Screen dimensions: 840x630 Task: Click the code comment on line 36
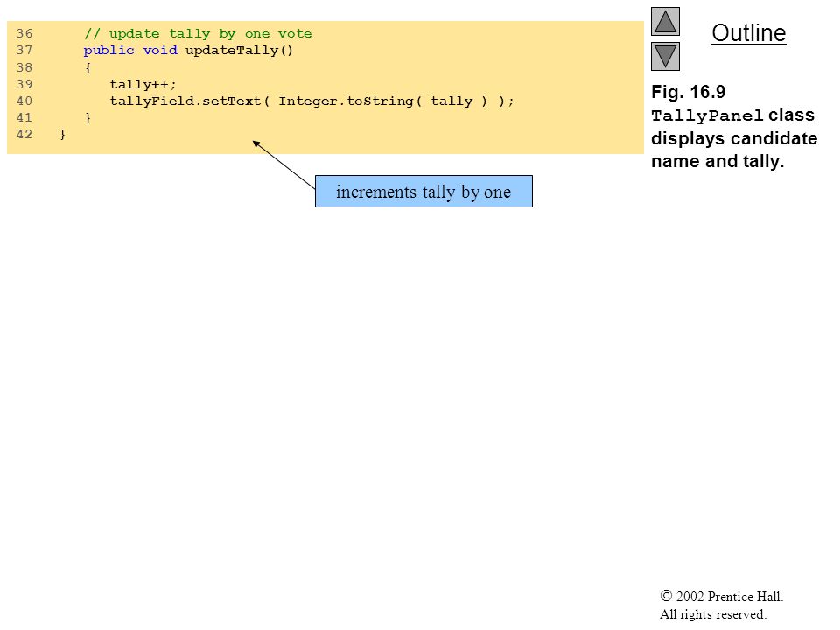tap(198, 34)
